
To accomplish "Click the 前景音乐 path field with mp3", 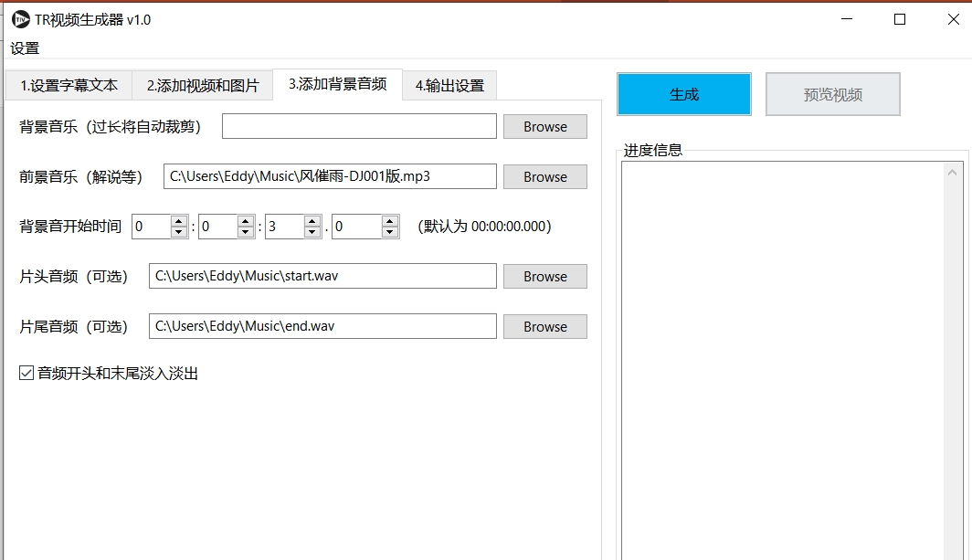I will (x=330, y=176).
